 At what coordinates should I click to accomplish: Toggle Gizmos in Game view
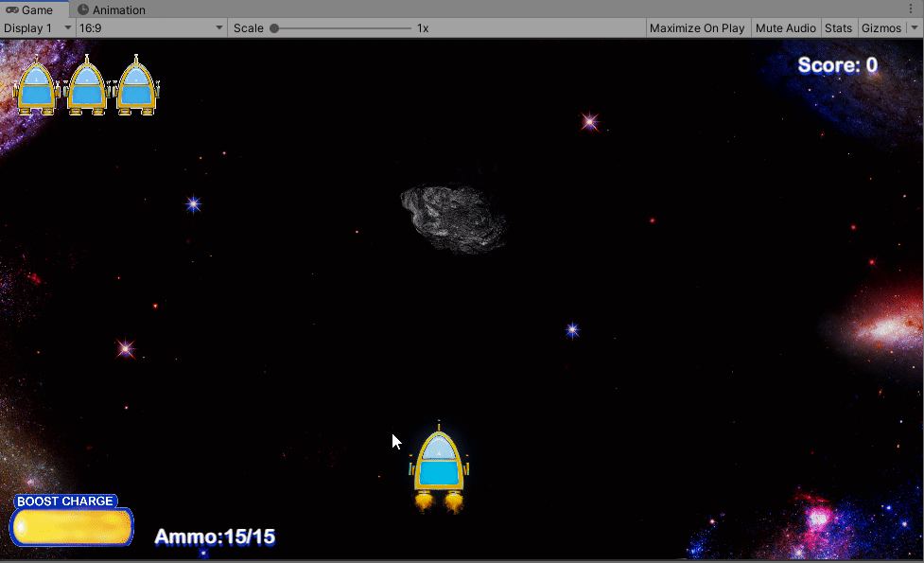pos(881,27)
